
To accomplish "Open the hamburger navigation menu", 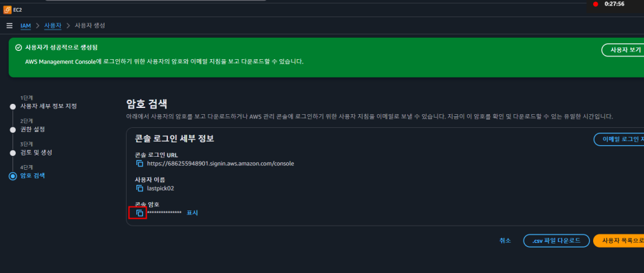I will [x=10, y=26].
